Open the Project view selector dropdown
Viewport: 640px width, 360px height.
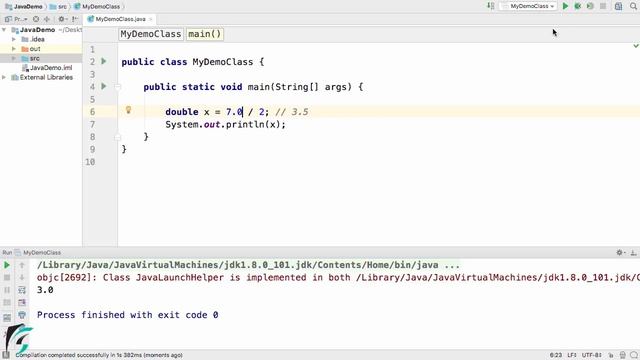tap(16, 19)
